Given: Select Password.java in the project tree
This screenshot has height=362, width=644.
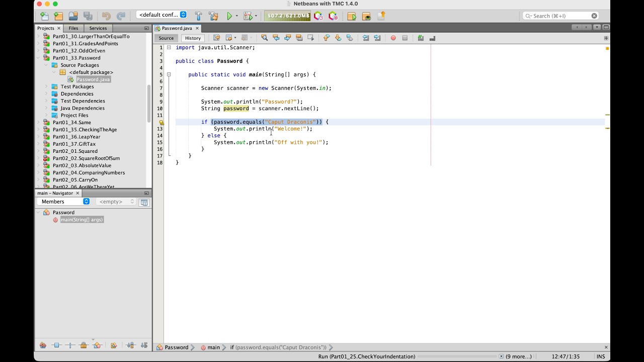Looking at the screenshot, I should pos(93,79).
